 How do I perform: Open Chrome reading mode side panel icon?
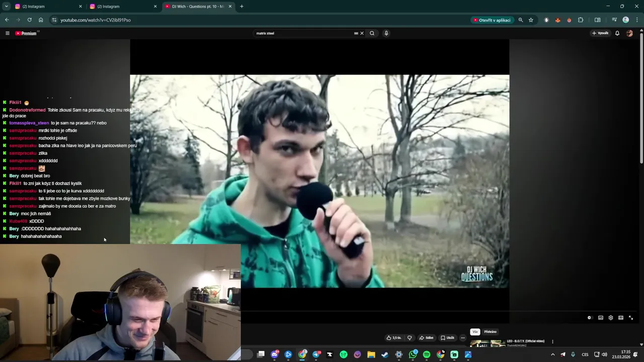(597, 20)
